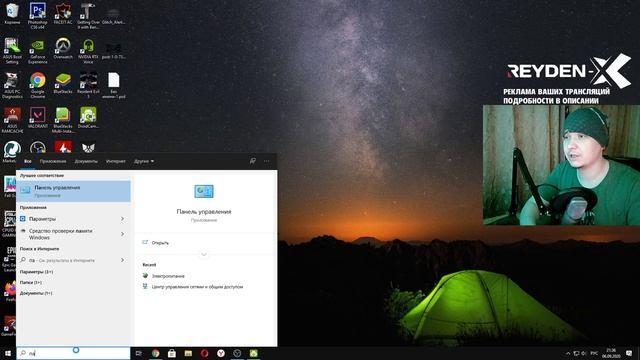Viewport: 640px width, 360px height.
Task: Open Opera browser from taskbar
Action: pos(204,353)
